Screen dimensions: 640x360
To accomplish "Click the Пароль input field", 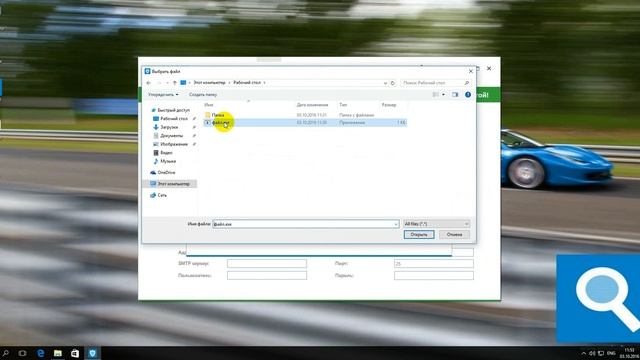I will pyautogui.click(x=434, y=276).
